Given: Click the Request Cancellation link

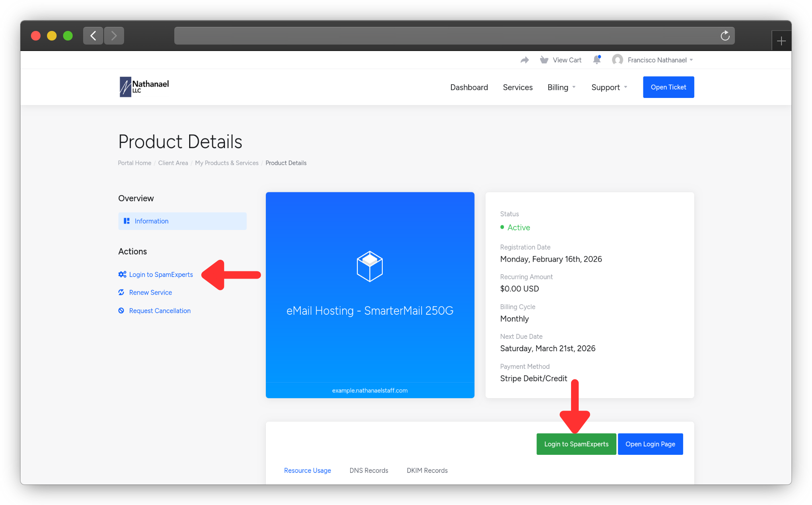Looking at the screenshot, I should pos(159,311).
